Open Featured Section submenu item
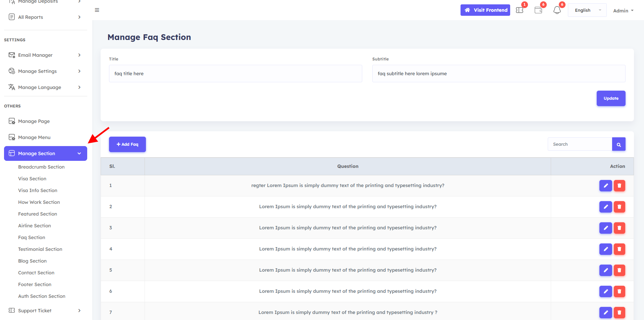This screenshot has height=320, width=644. tap(38, 214)
